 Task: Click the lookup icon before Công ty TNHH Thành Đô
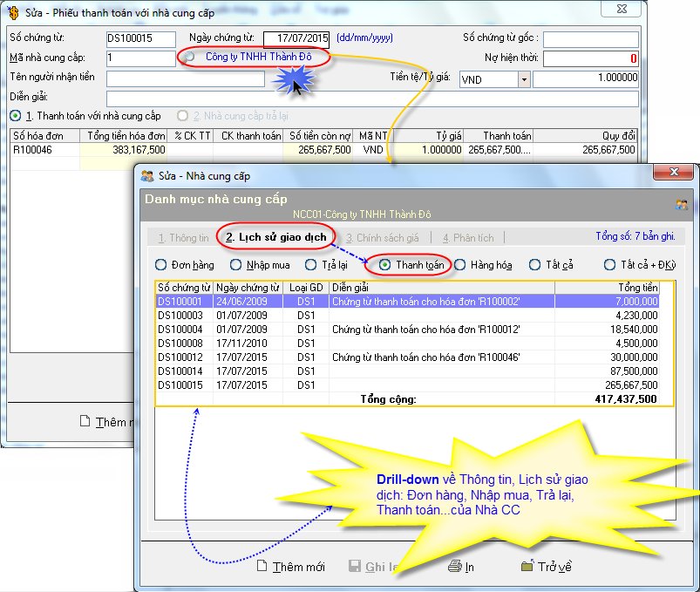point(190,58)
